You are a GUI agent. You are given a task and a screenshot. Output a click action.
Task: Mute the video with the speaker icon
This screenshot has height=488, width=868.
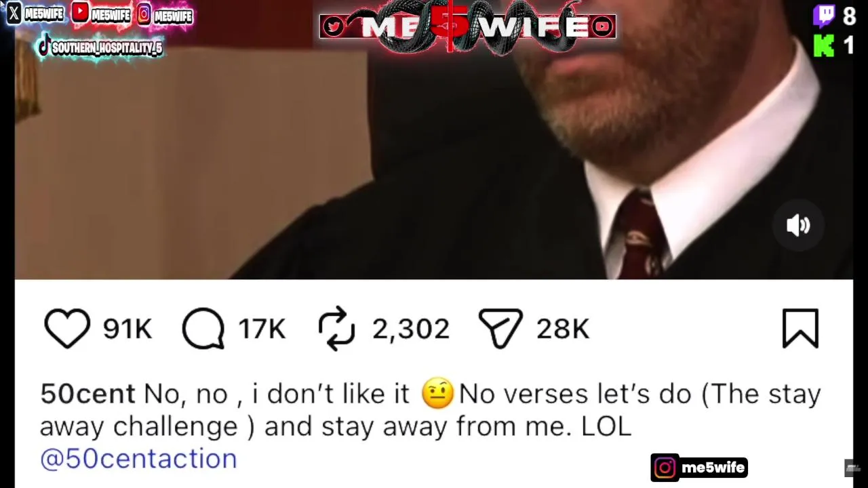click(798, 225)
